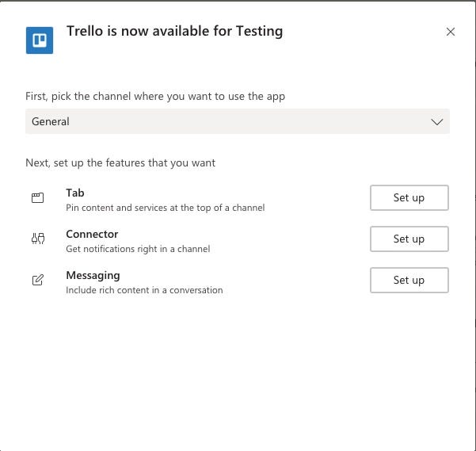Click the Messaging compose pencil icon
Viewport: 476px width, 451px height.
(x=37, y=281)
